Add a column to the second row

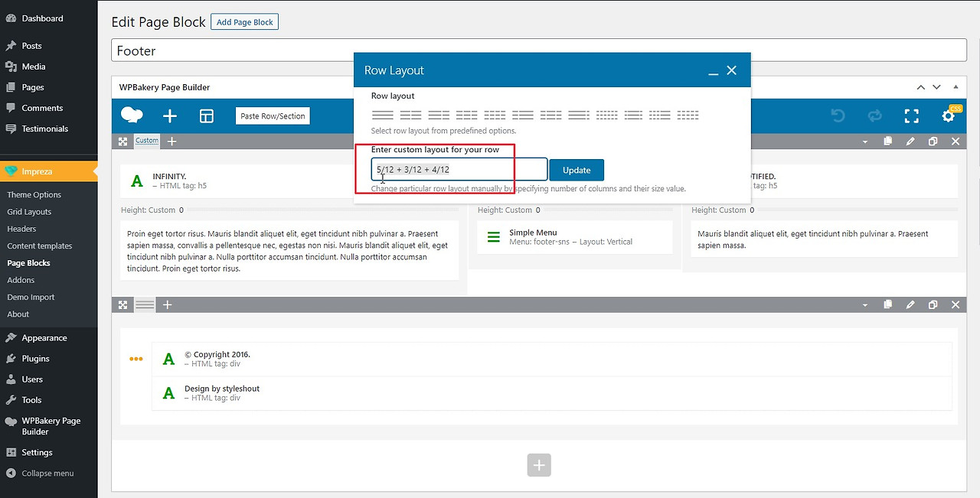click(x=167, y=304)
